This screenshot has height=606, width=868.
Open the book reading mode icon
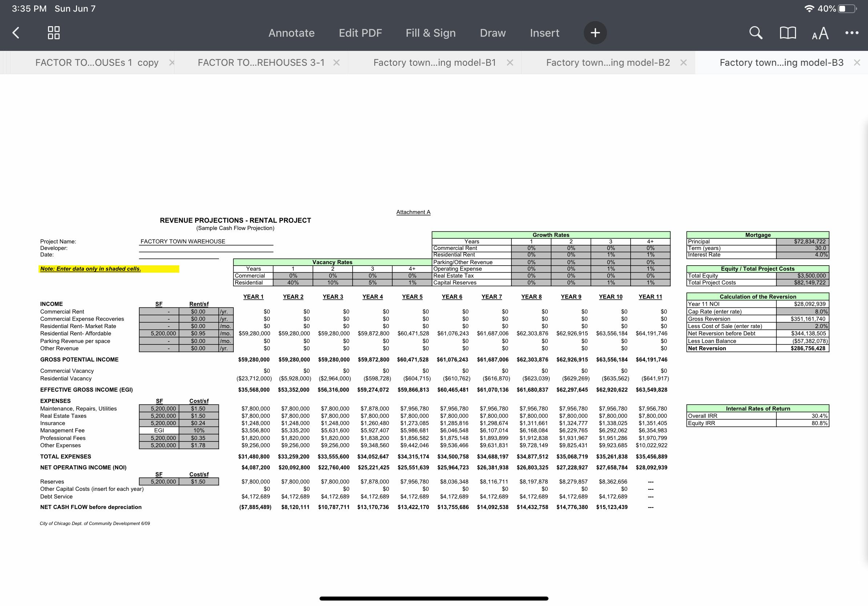click(x=788, y=33)
